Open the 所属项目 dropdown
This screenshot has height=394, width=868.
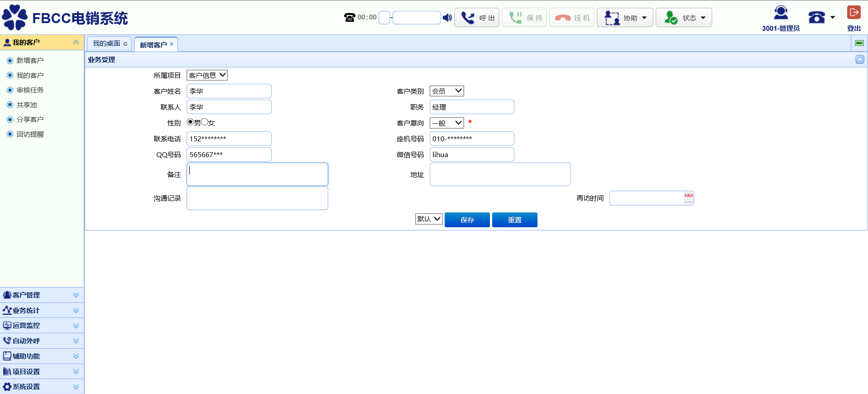(207, 75)
